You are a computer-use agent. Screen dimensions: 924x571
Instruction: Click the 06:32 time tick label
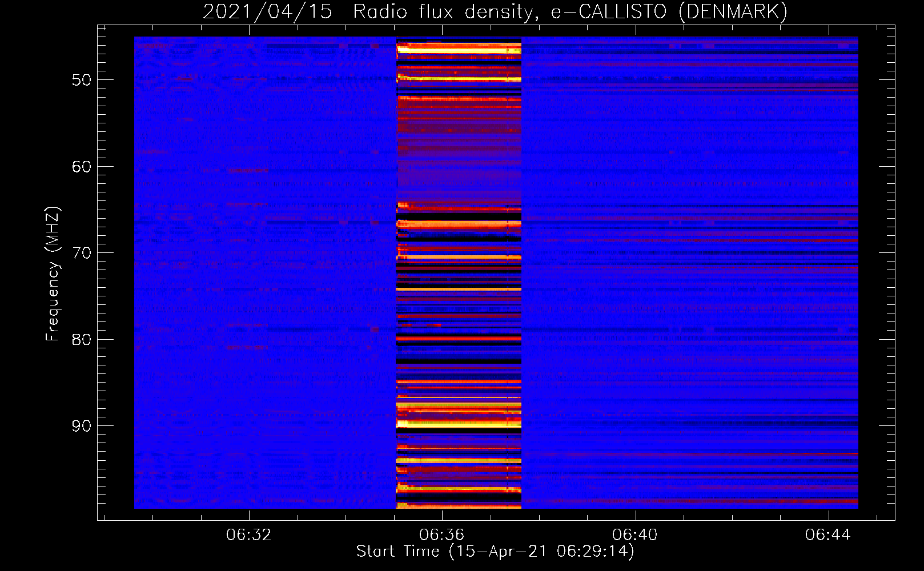coord(248,534)
